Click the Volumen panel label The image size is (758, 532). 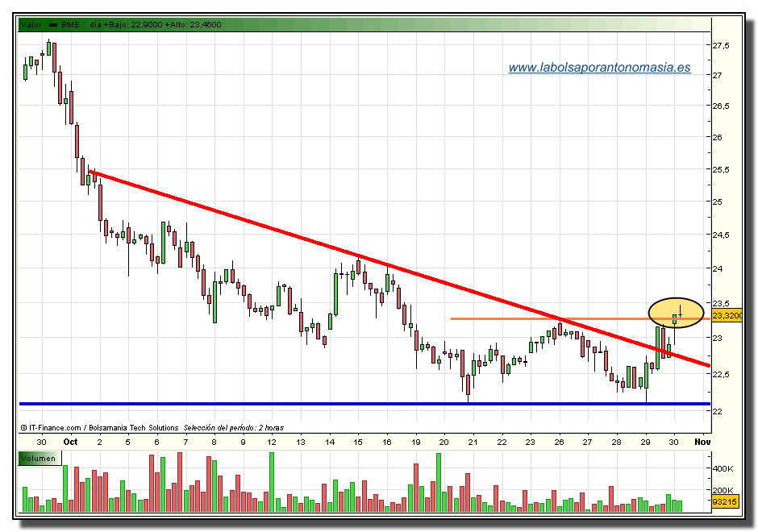pos(38,459)
